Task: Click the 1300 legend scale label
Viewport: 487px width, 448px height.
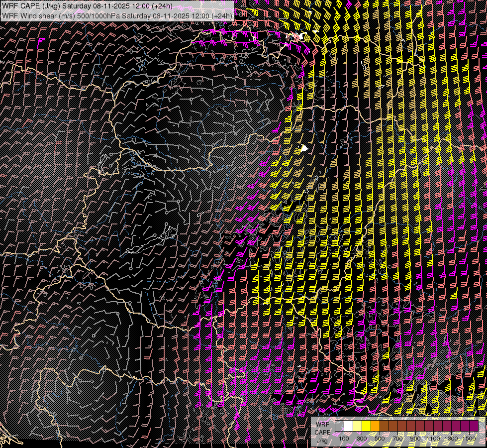Action: click(451, 438)
